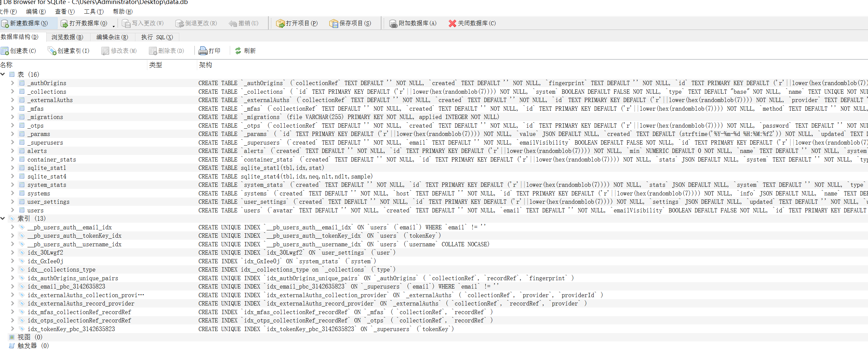Viewport: 868px width, 361px height.
Task: Click the Open Database (打开数据库) icon
Action: coord(64,24)
